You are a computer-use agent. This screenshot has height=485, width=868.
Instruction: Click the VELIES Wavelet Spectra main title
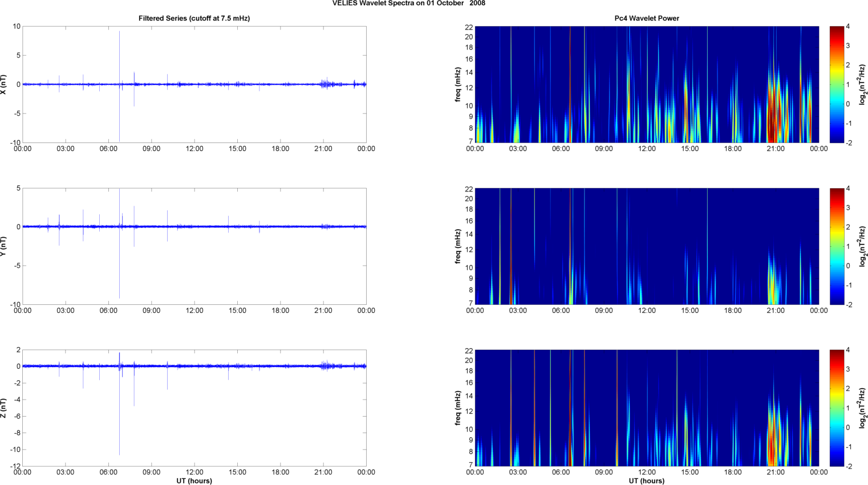point(409,3)
